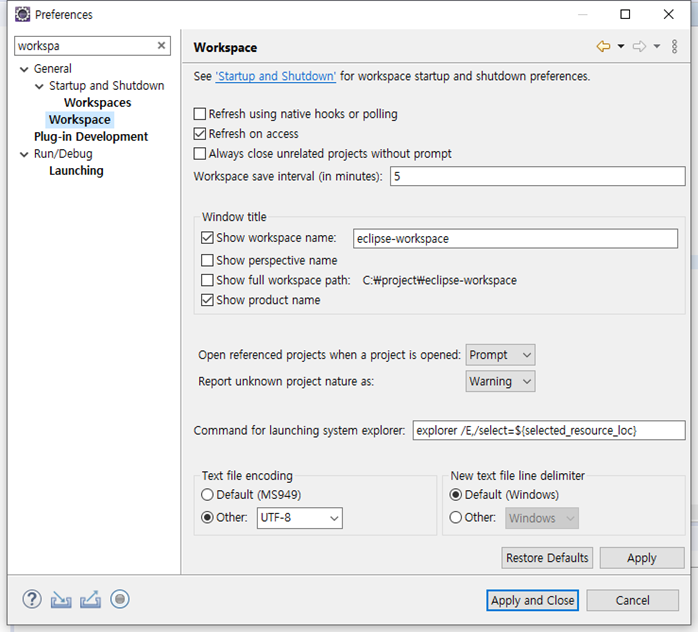This screenshot has height=632, width=698.
Task: Click Restore Defaults button
Action: point(547,558)
